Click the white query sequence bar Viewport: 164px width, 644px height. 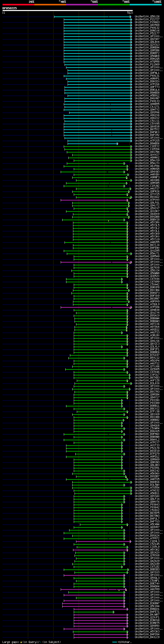tap(67, 11)
